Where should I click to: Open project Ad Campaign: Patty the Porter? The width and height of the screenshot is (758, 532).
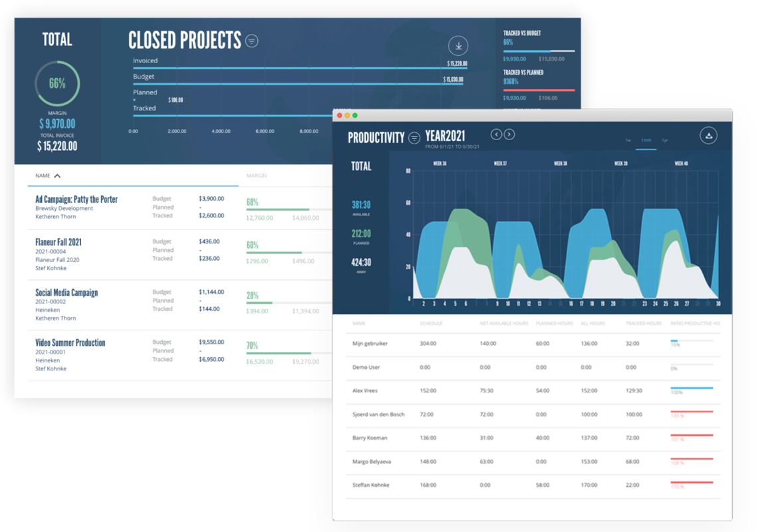tap(76, 199)
